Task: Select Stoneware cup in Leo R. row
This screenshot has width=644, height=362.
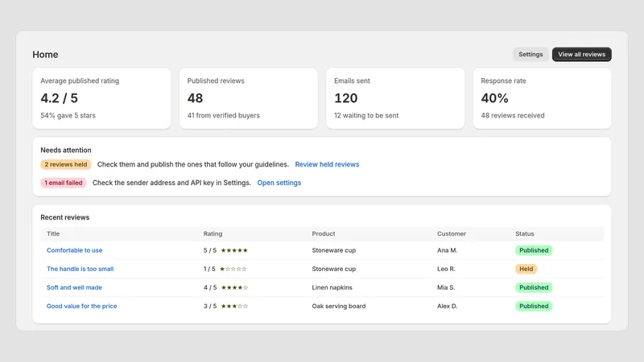Action: click(x=333, y=269)
